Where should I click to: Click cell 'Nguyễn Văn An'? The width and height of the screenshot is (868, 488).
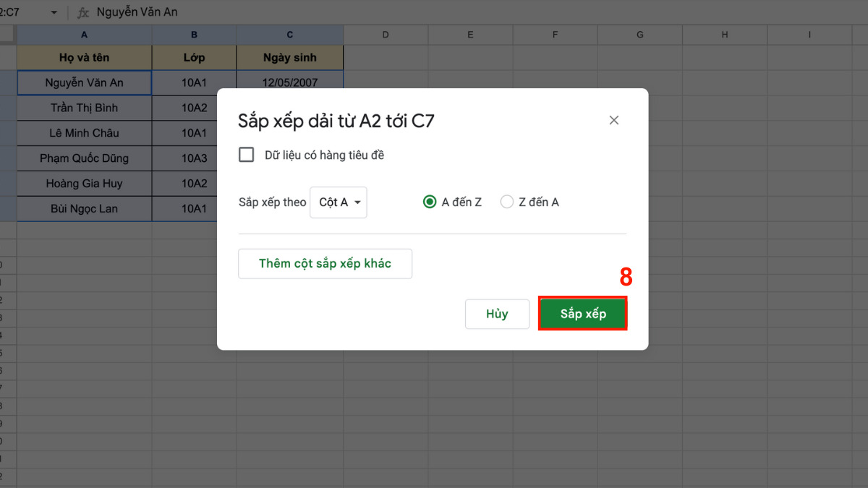point(85,82)
